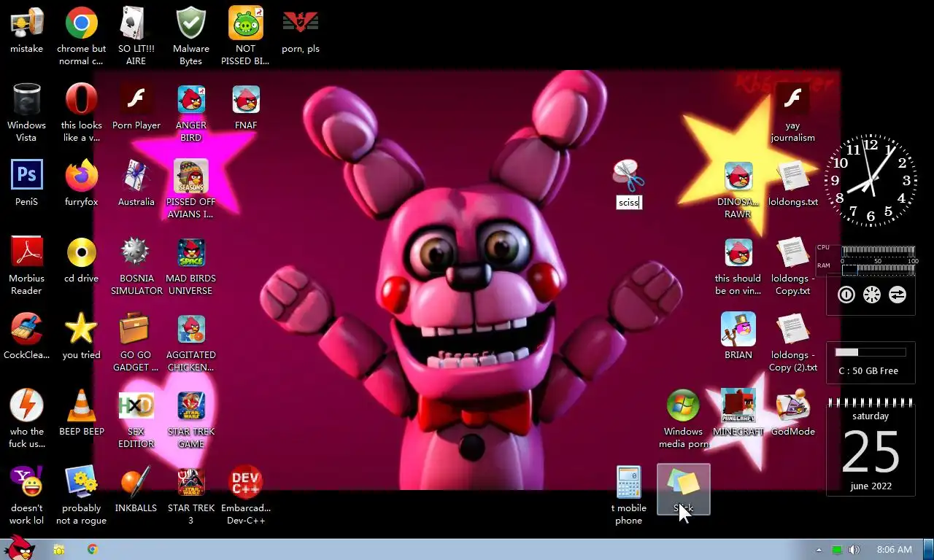Click the taskbar volume speaker icon
The height and width of the screenshot is (560, 934).
[x=854, y=550]
